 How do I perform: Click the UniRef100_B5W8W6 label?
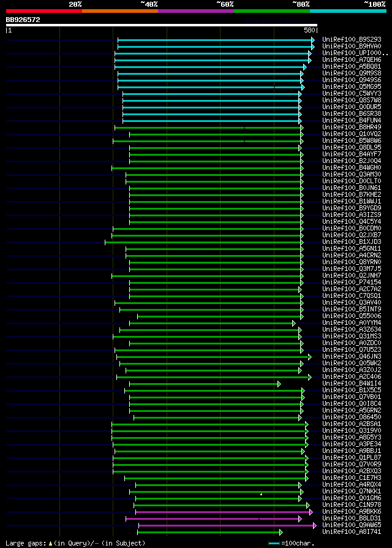pyautogui.click(x=352, y=141)
